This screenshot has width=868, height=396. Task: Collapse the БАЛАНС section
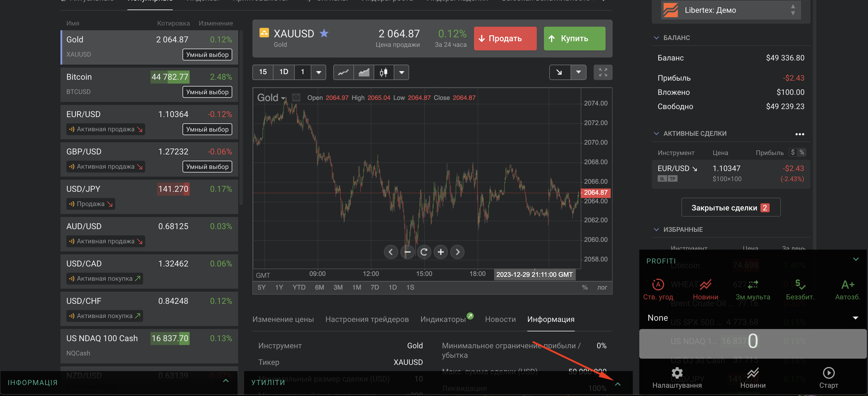(x=656, y=38)
